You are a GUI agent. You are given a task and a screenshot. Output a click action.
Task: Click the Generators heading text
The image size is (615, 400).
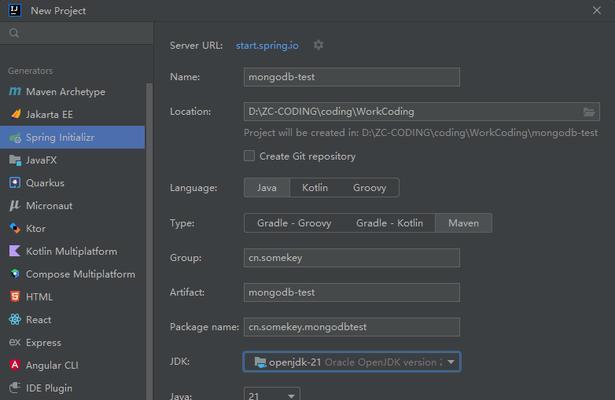(30, 71)
